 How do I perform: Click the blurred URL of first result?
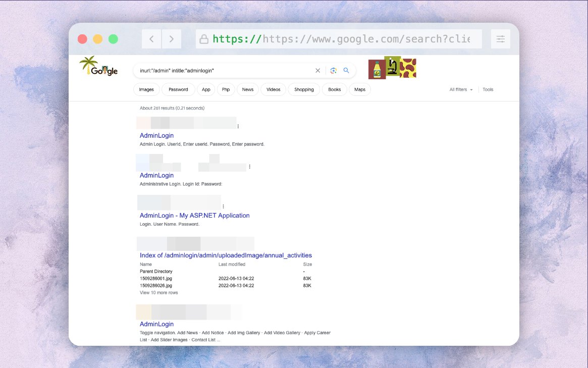point(186,123)
